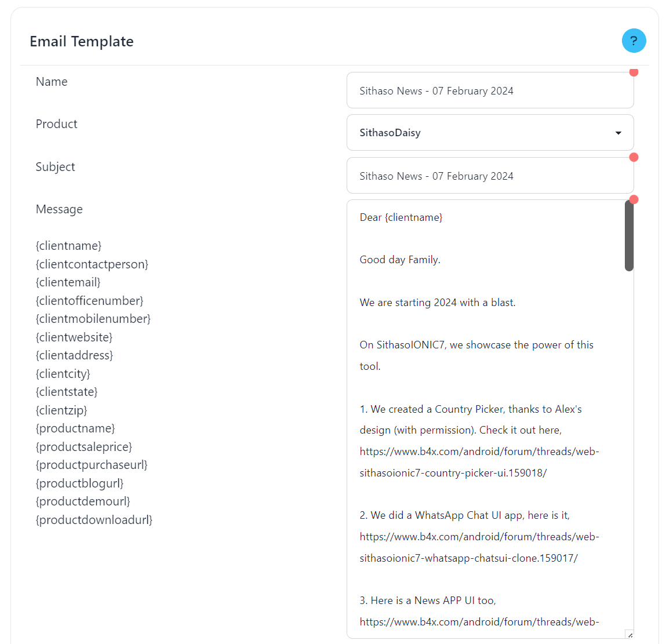
Task: Click the red required dot on Subject field
Action: [634, 157]
